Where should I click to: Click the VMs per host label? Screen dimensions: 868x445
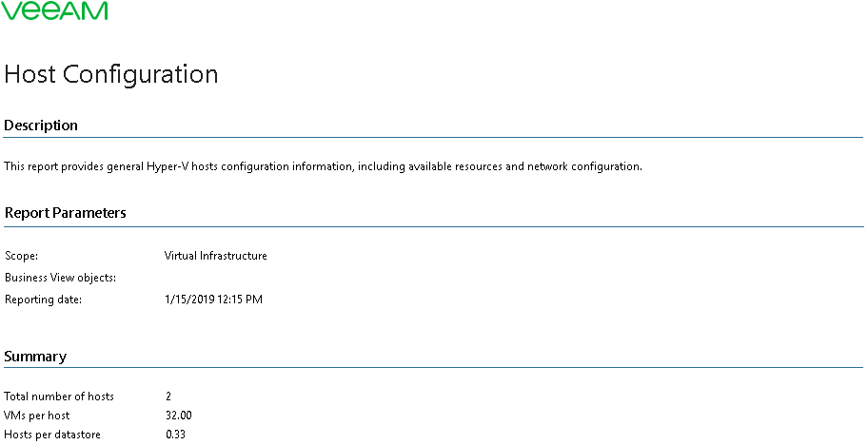click(36, 416)
